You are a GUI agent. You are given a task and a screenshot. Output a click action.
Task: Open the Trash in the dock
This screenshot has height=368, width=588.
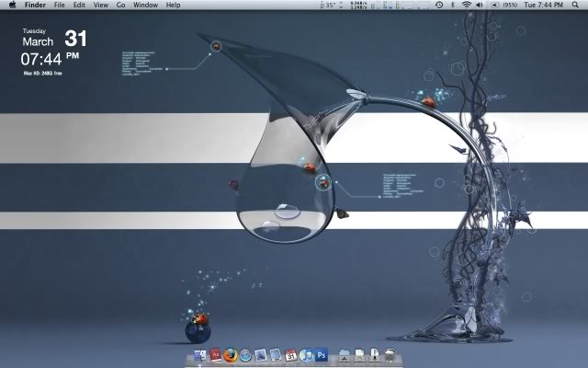click(390, 355)
